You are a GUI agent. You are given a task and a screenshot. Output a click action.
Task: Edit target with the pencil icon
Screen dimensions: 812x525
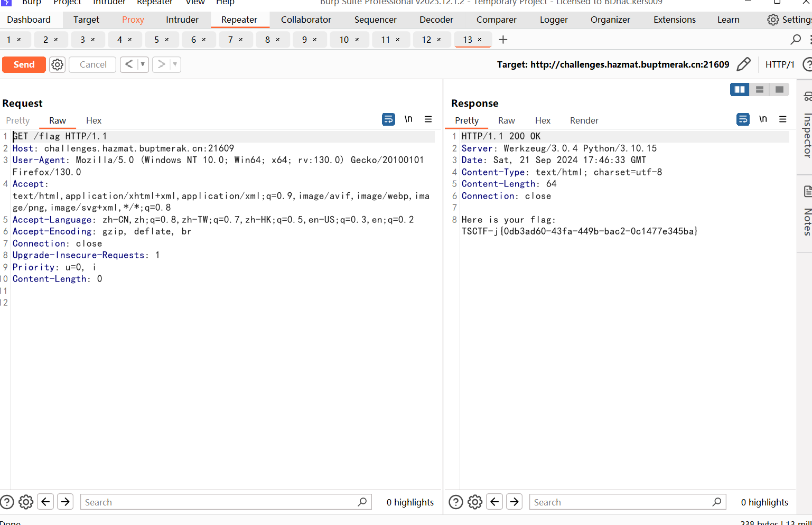743,64
